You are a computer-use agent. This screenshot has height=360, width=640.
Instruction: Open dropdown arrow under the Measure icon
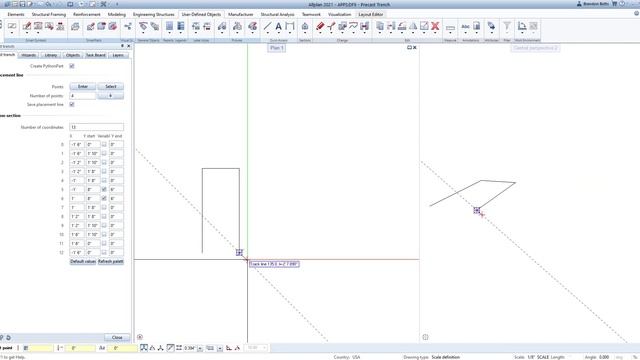pos(450,33)
